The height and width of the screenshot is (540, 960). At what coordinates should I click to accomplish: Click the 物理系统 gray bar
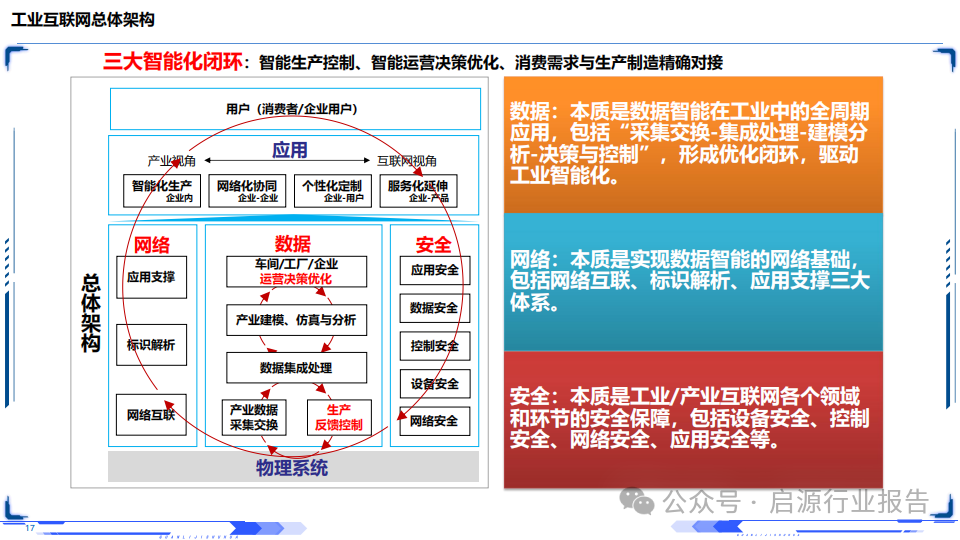(x=293, y=467)
